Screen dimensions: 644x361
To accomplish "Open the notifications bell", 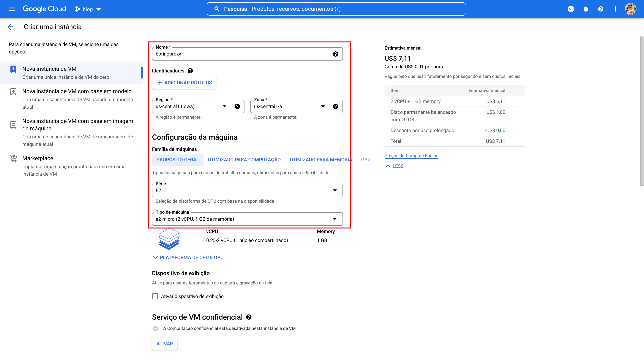I will click(585, 9).
